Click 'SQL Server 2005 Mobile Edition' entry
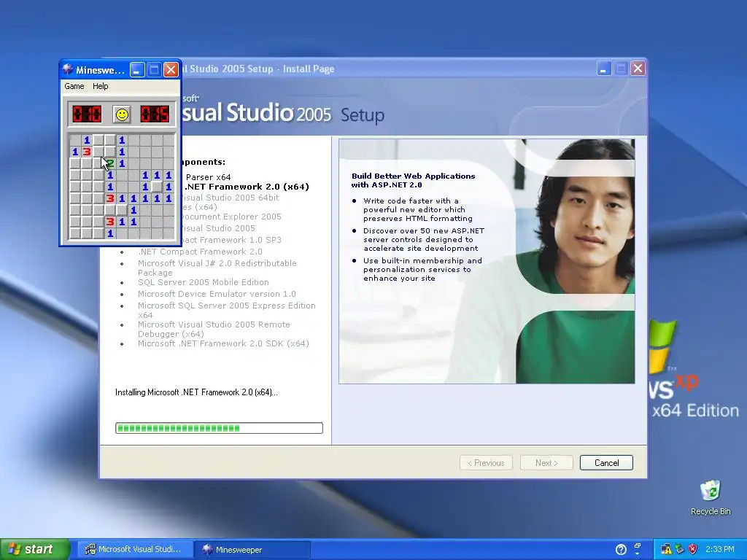747x560 pixels. tap(204, 282)
